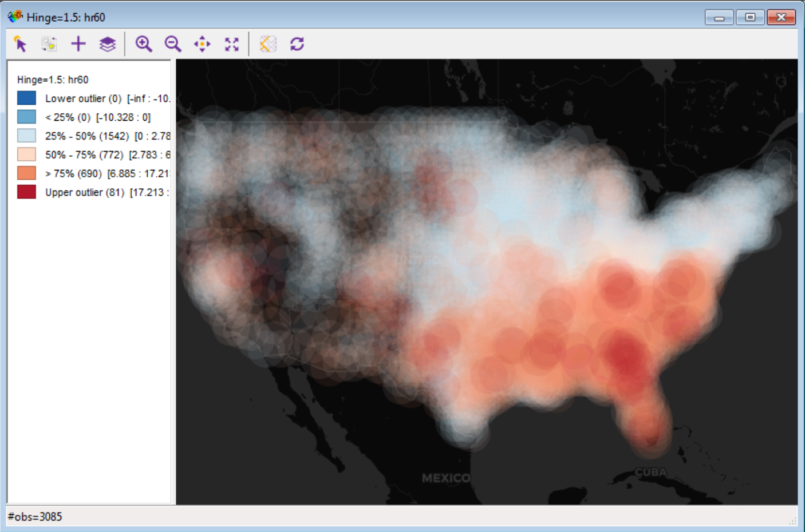Select the pointer selection tool

[19, 43]
